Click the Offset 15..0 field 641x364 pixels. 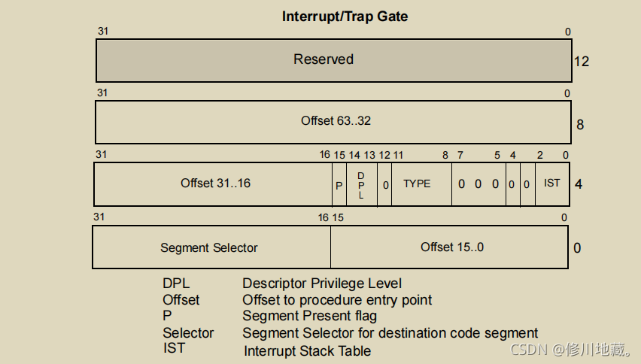[449, 247]
